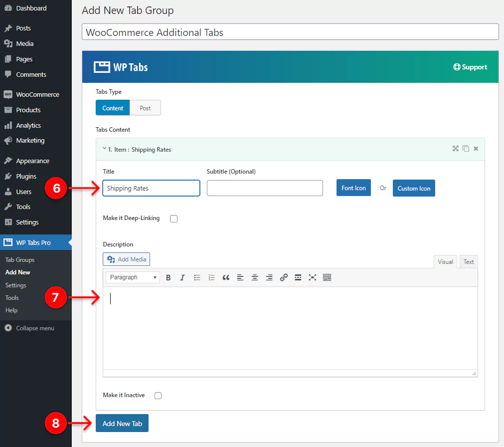Viewport: 504px width, 447px height.
Task: Click the Add New Tab button
Action: pyautogui.click(x=122, y=423)
